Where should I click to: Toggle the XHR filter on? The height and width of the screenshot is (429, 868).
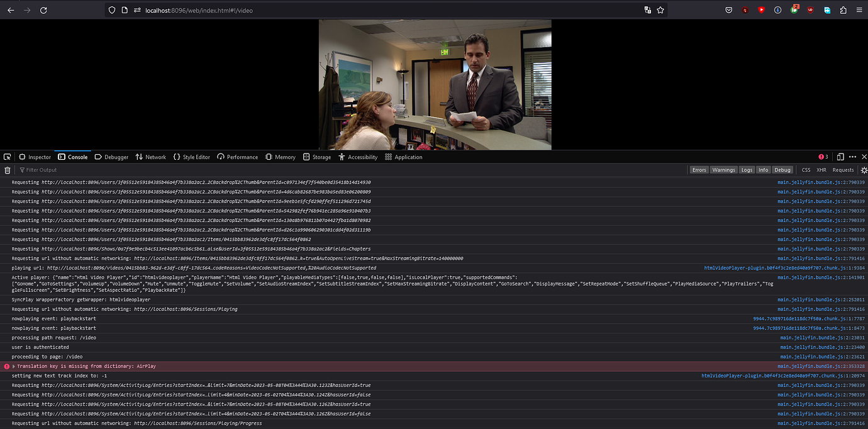821,169
